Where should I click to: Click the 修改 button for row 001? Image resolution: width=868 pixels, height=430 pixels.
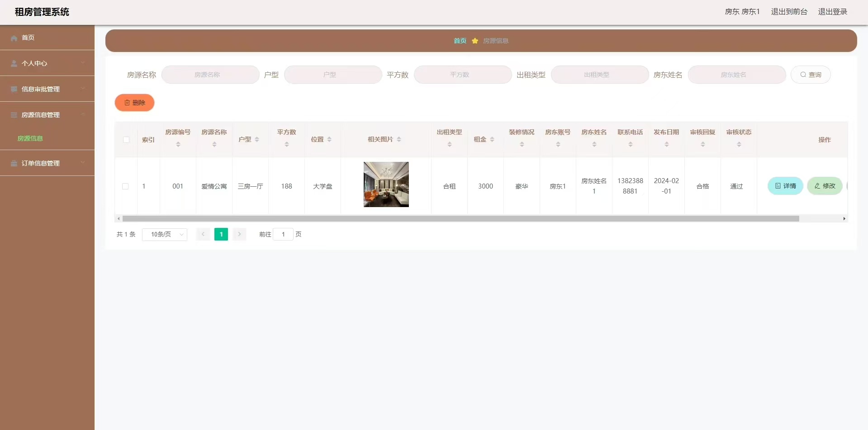825,186
